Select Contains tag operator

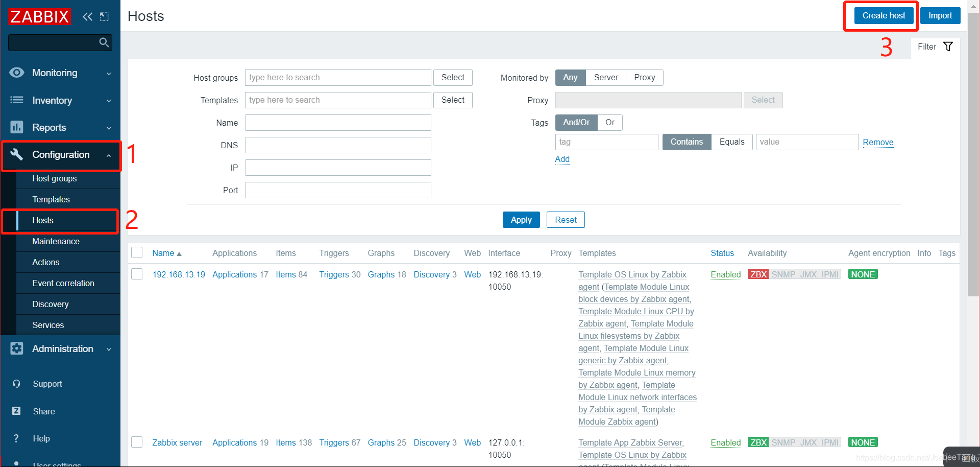tap(687, 142)
